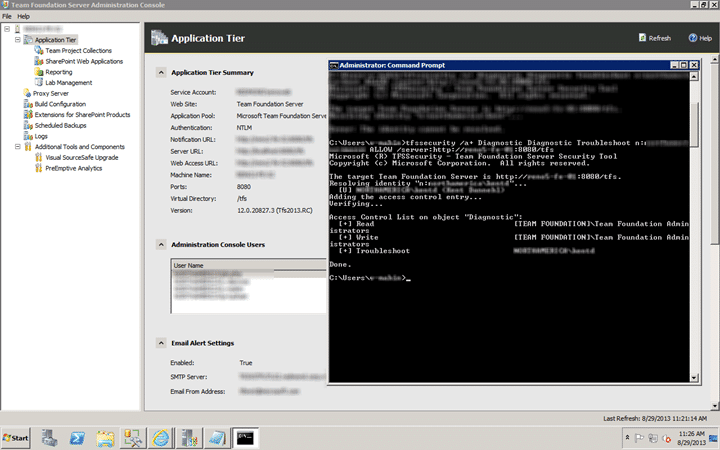Open the File menu
Screen dimensions: 720x450
click(7, 16)
